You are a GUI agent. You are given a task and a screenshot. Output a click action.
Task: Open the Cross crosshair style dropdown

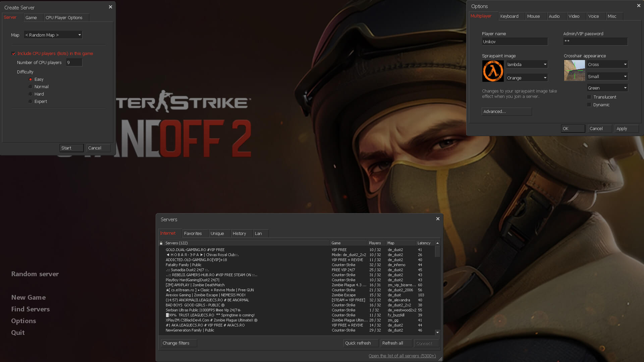pos(607,64)
